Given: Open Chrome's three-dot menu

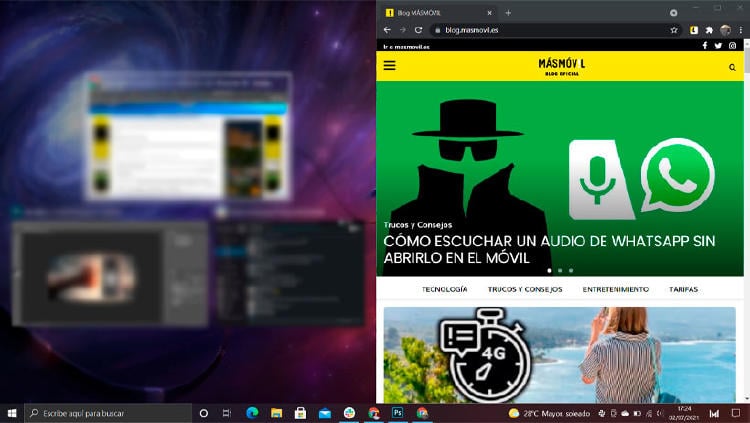Looking at the screenshot, I should tap(740, 30).
